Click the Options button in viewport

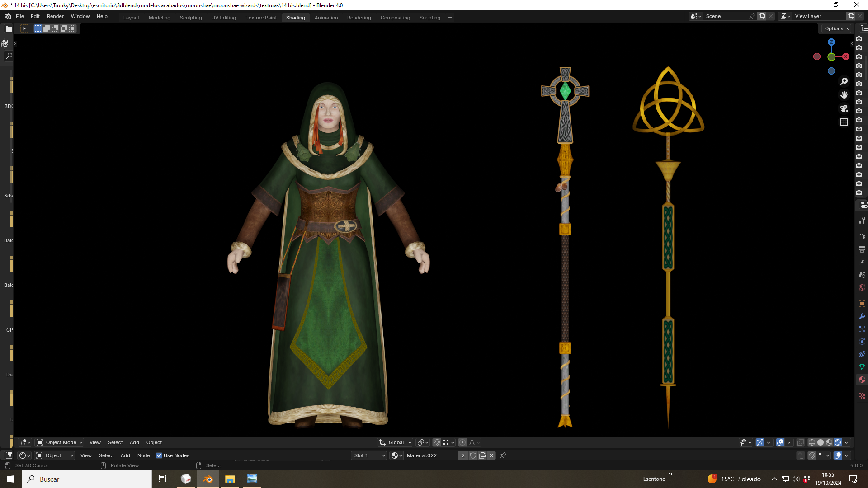pos(837,28)
